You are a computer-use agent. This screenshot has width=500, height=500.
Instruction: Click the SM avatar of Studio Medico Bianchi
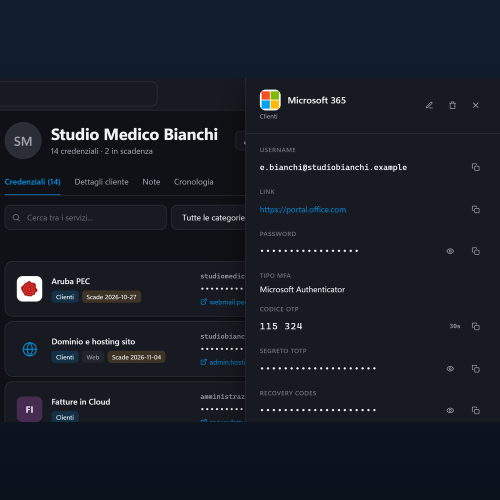tap(23, 141)
